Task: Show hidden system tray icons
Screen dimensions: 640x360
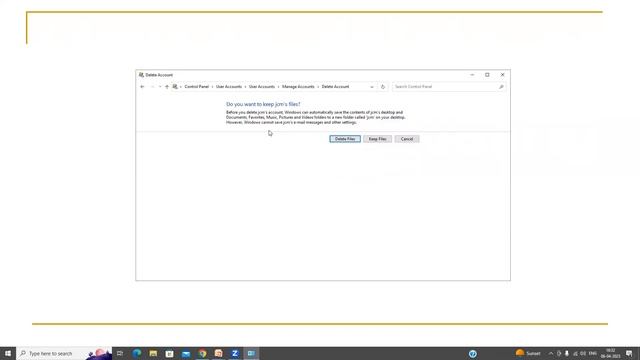Action: (551, 353)
